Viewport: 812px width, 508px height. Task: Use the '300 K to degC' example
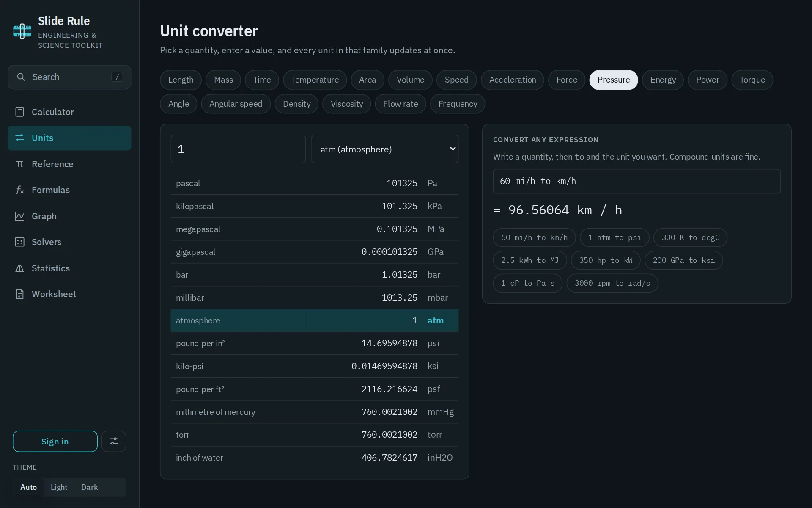(x=690, y=237)
